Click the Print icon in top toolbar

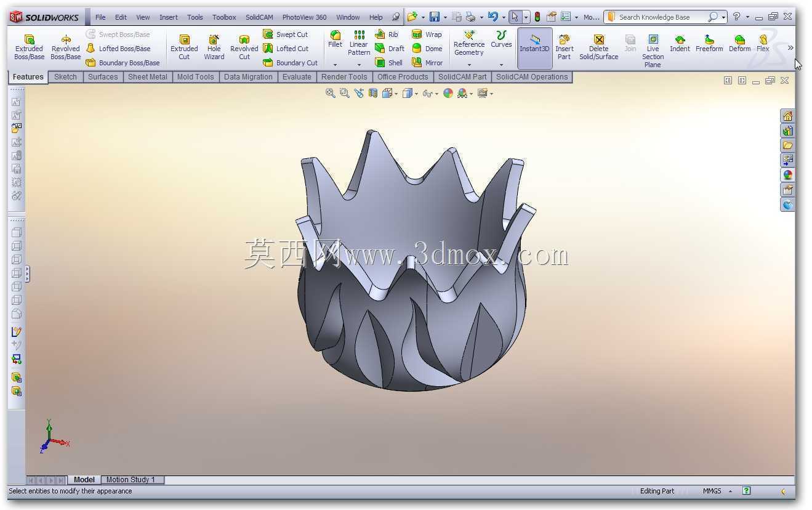coord(470,17)
